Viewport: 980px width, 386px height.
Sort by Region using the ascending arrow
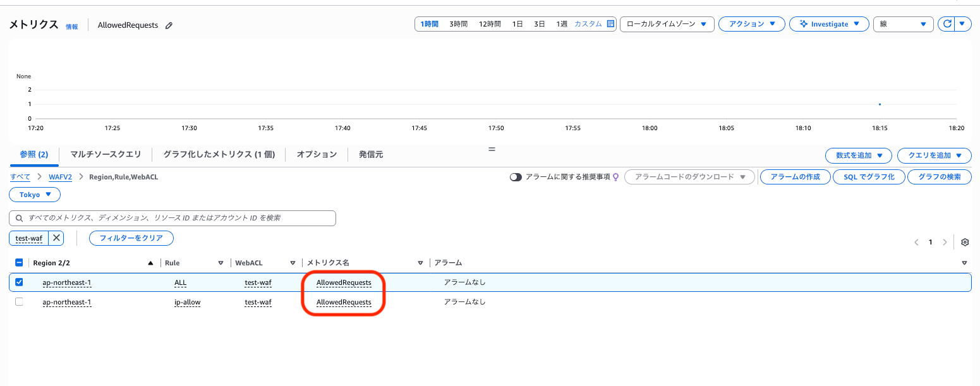coord(150,263)
